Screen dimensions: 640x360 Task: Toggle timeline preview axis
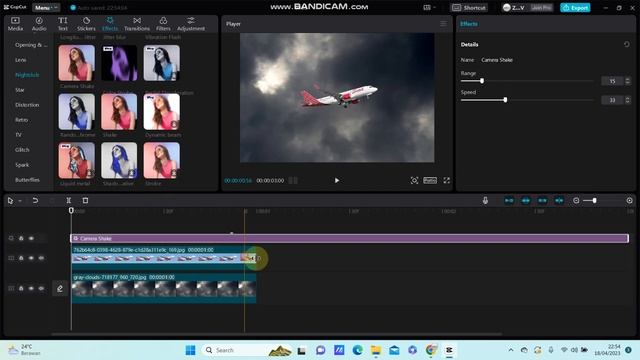click(559, 200)
